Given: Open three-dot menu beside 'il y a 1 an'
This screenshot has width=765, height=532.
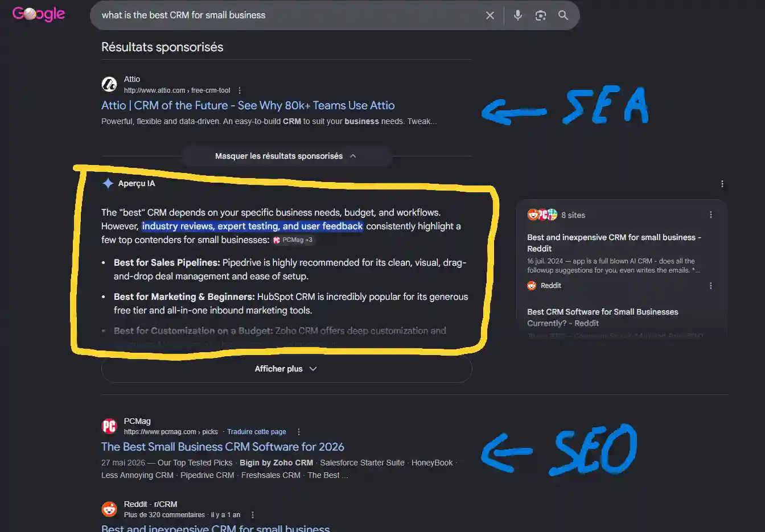Looking at the screenshot, I should [x=253, y=515].
